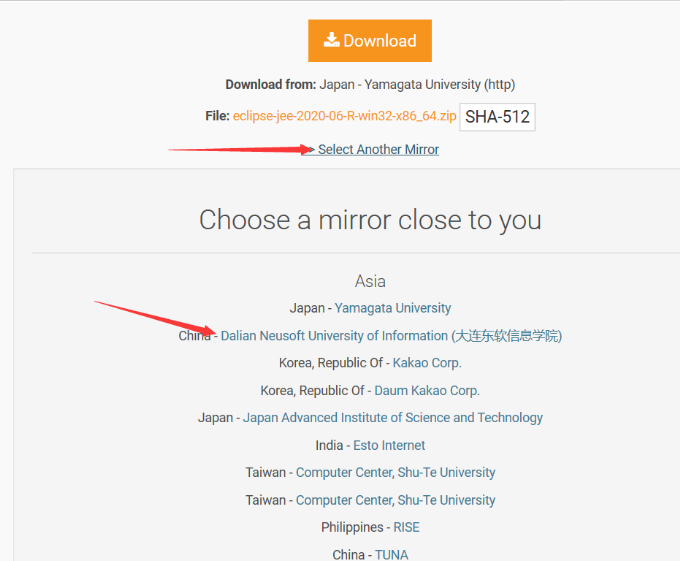Select Dalian Neusoft University of Information mirror
The height and width of the screenshot is (561, 680).
391,336
